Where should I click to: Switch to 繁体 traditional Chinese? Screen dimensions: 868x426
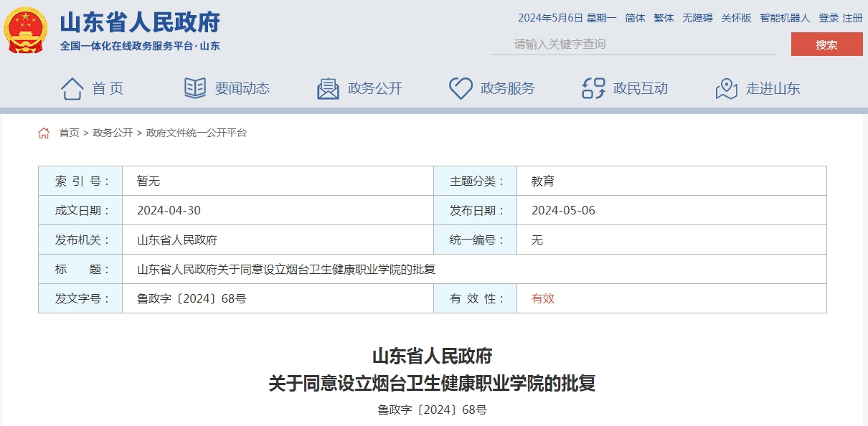(664, 18)
